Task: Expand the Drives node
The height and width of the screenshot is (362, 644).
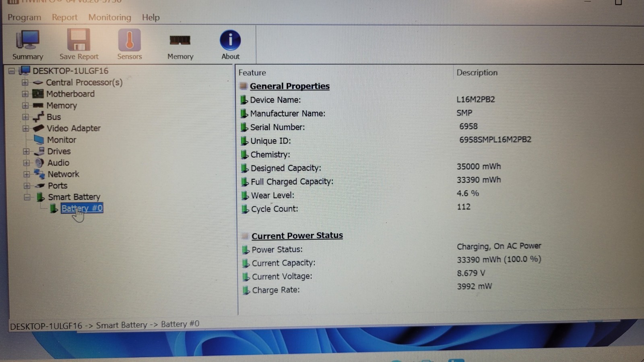Action: pos(26,152)
